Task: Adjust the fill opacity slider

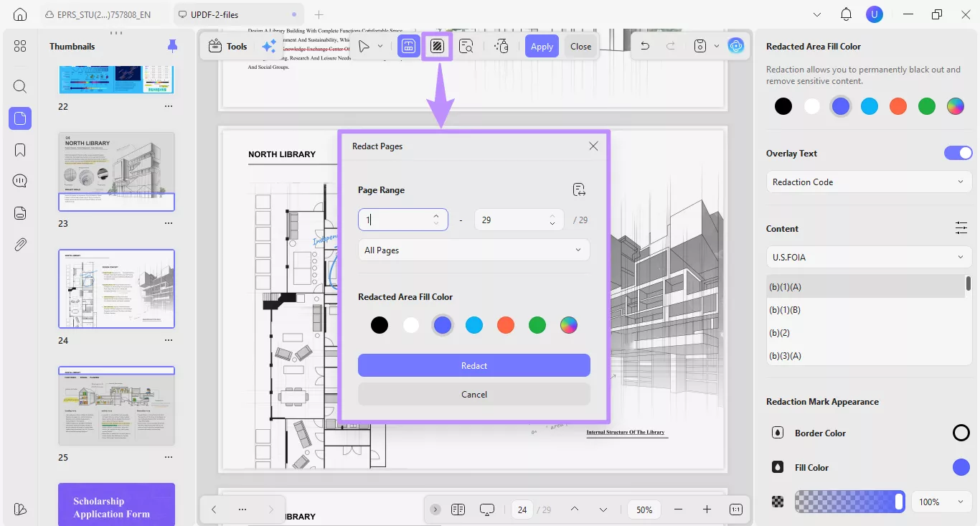Action: (850, 502)
